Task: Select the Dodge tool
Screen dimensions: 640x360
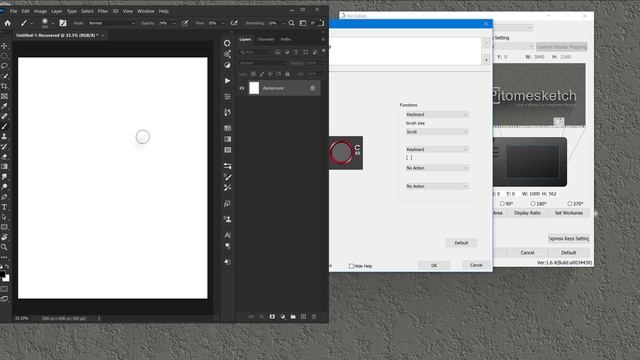Action: (4, 187)
